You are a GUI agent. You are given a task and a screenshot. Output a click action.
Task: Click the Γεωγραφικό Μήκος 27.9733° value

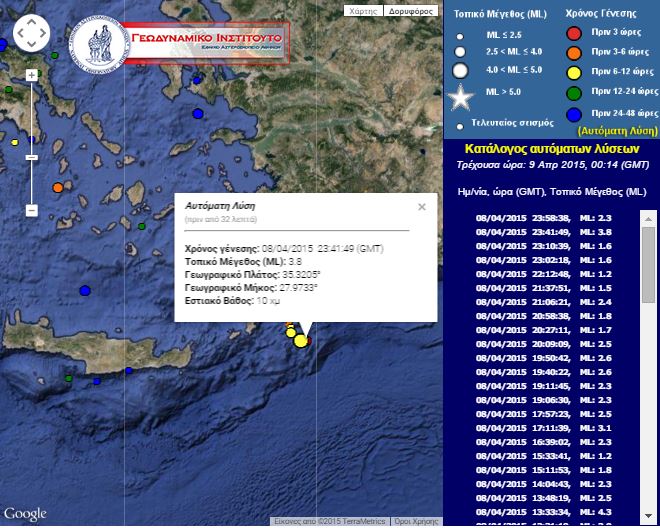coord(298,288)
